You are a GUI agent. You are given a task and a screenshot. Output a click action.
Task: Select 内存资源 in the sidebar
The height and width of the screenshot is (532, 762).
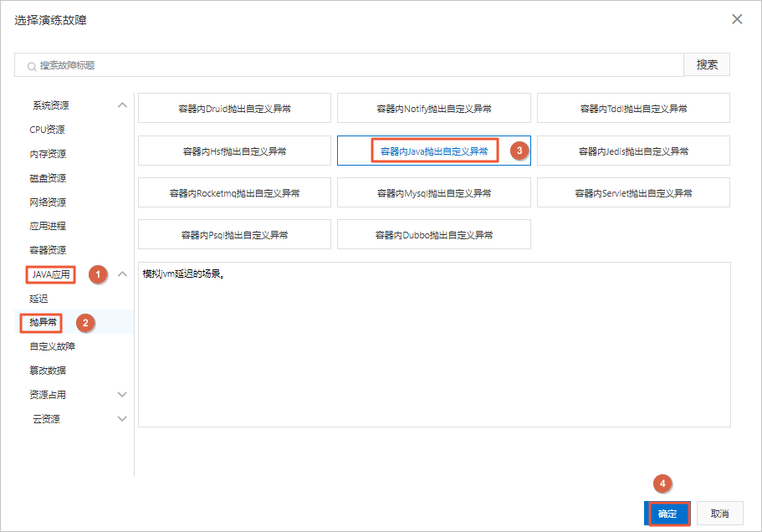pos(48,154)
